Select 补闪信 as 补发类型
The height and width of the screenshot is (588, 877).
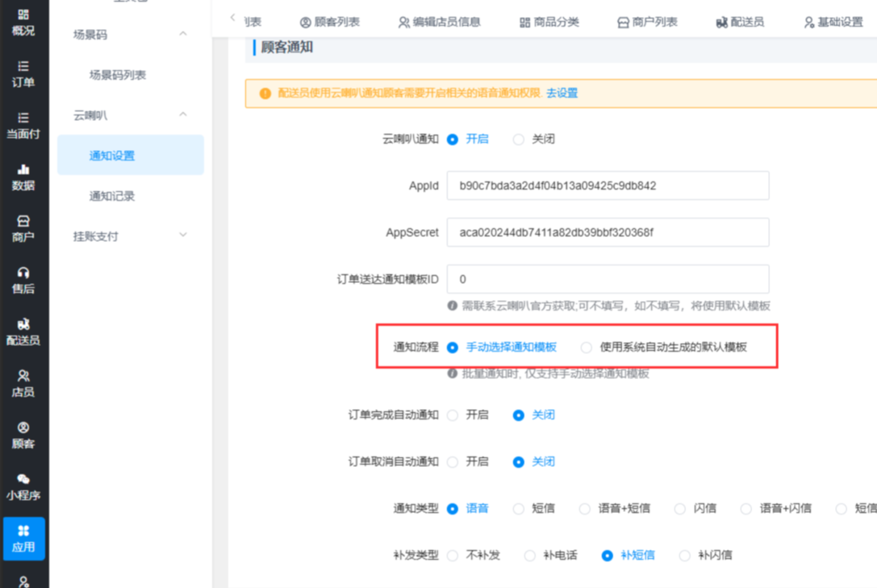pos(684,555)
